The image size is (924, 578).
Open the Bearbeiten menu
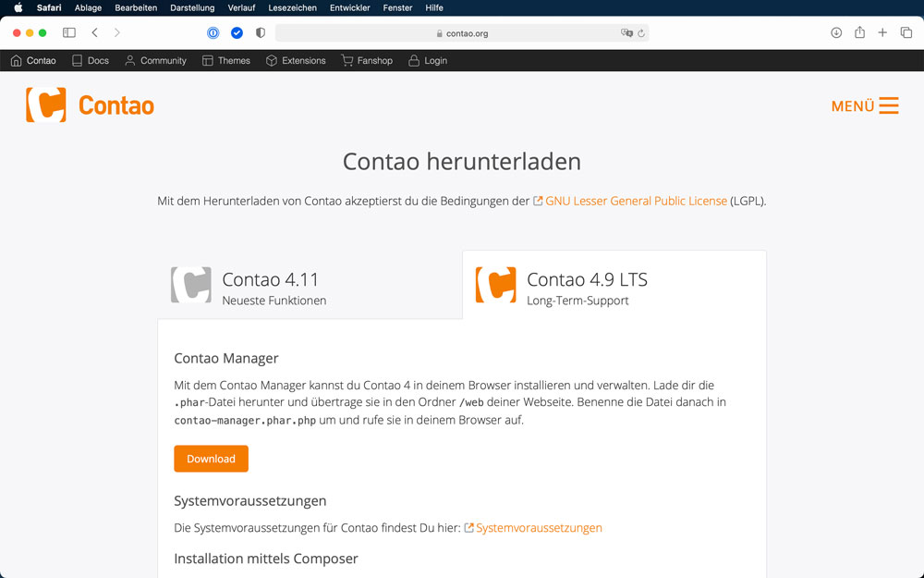pyautogui.click(x=136, y=7)
